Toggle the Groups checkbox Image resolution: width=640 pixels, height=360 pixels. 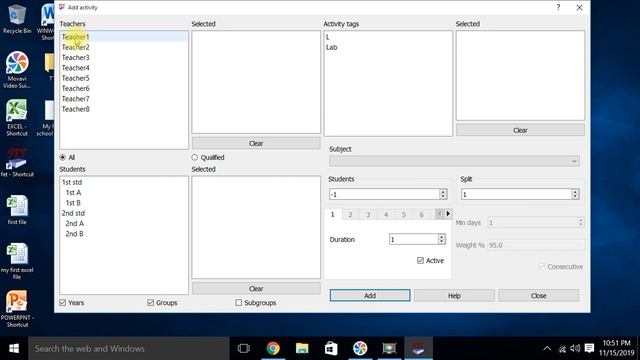click(x=151, y=302)
